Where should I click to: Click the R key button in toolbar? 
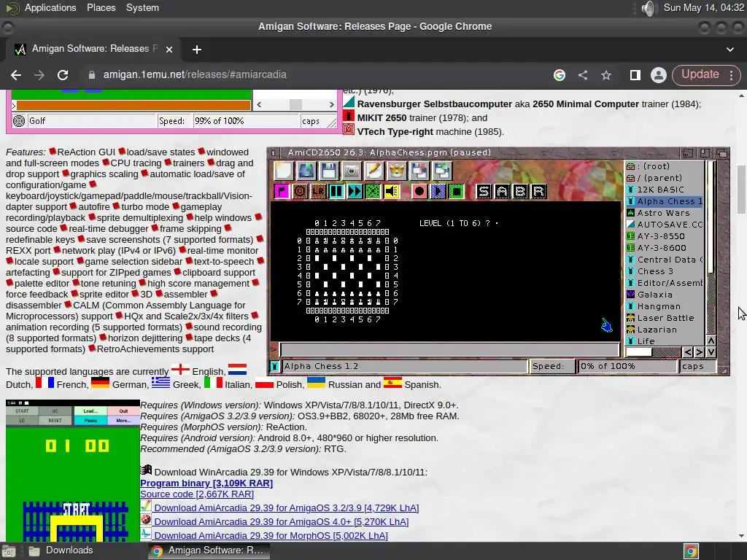coord(538,192)
